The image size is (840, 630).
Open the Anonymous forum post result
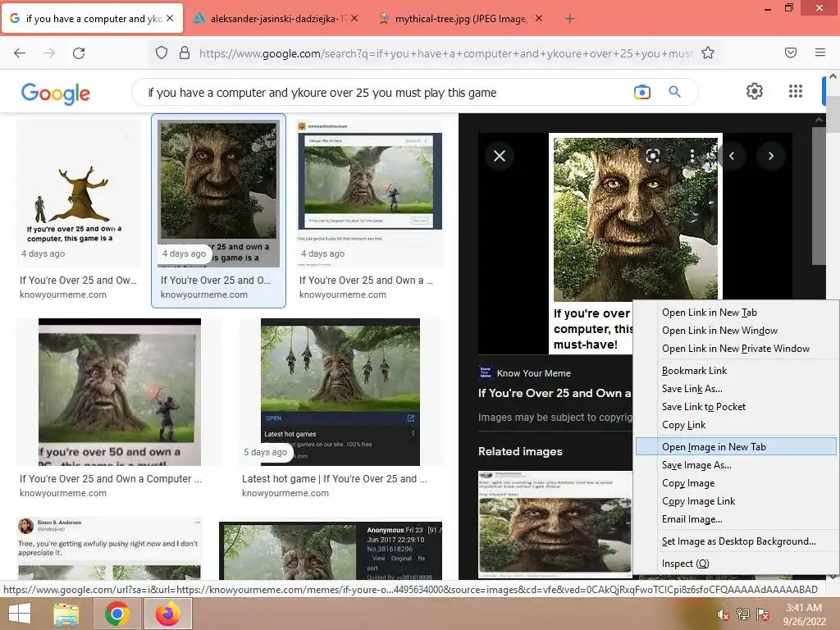(x=331, y=550)
